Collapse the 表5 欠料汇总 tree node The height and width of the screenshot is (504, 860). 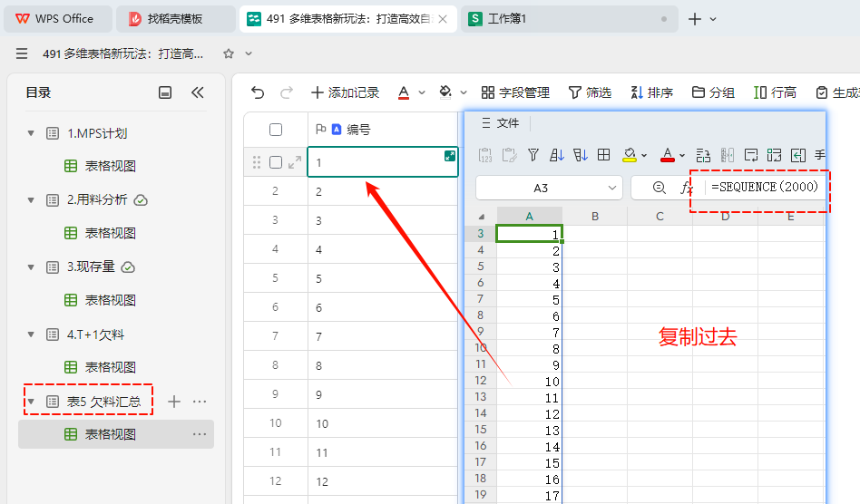pos(31,402)
